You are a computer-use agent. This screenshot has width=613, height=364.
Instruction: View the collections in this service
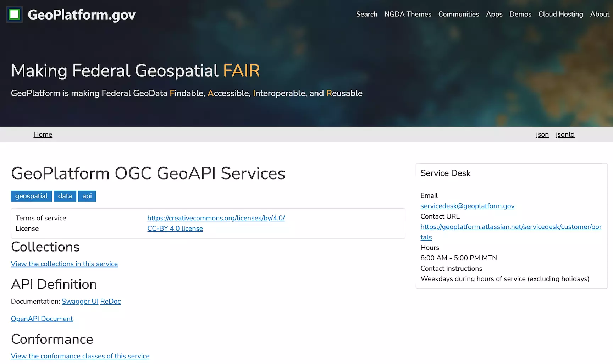64,264
